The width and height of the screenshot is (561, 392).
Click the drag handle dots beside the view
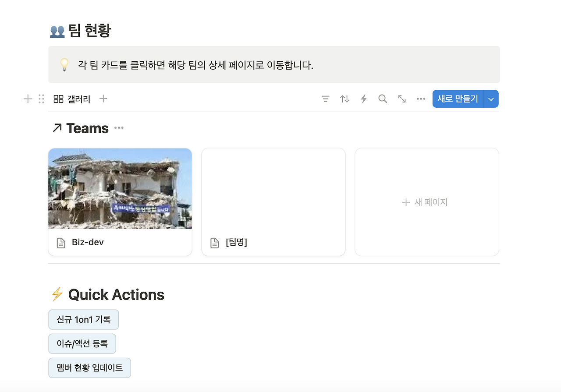pyautogui.click(x=41, y=99)
